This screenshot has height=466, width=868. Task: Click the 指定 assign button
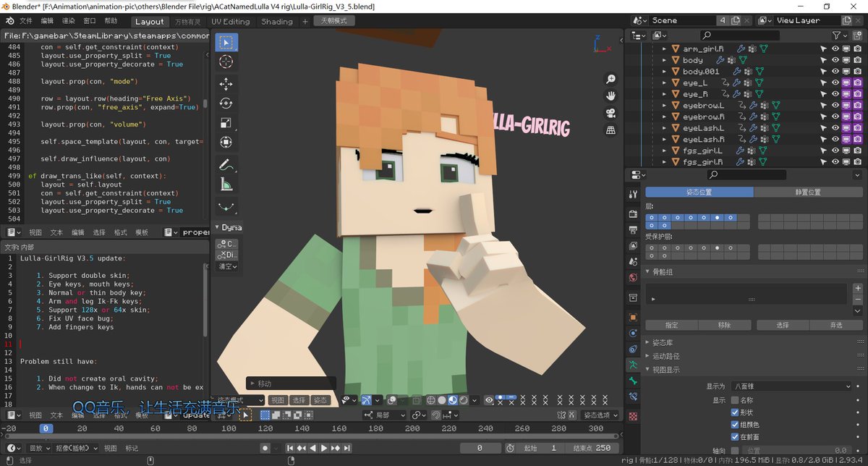click(x=671, y=325)
